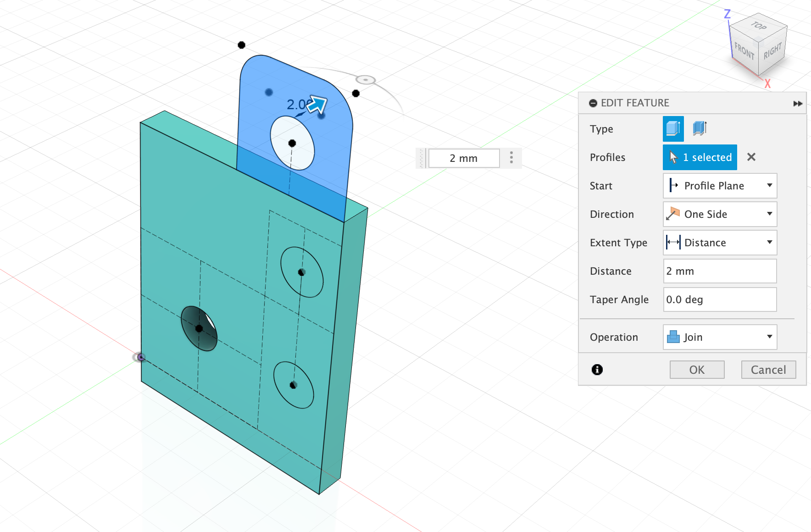Click the origin point marker
The width and height of the screenshot is (811, 532).
pos(141,357)
